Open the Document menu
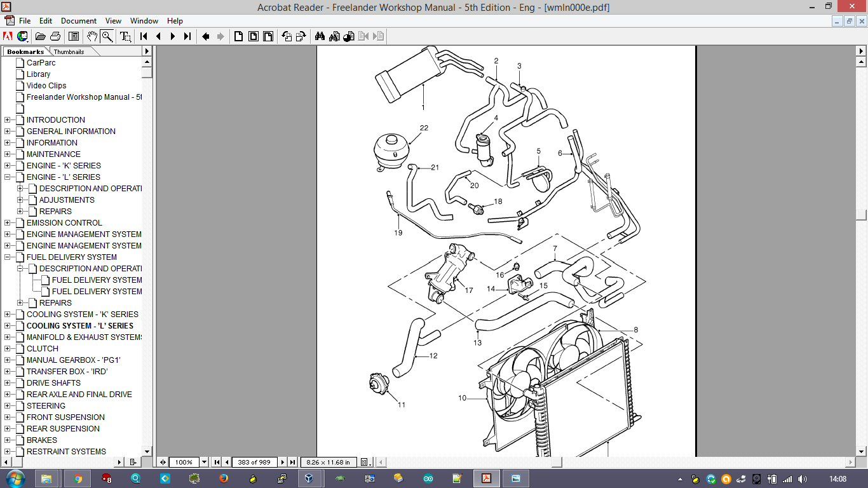 point(79,21)
